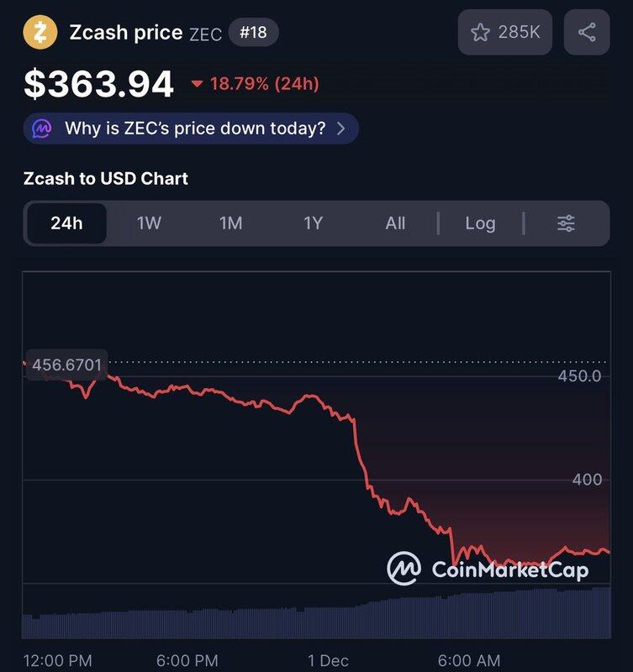Select the All time range
This screenshot has height=672, width=633.
pos(395,223)
